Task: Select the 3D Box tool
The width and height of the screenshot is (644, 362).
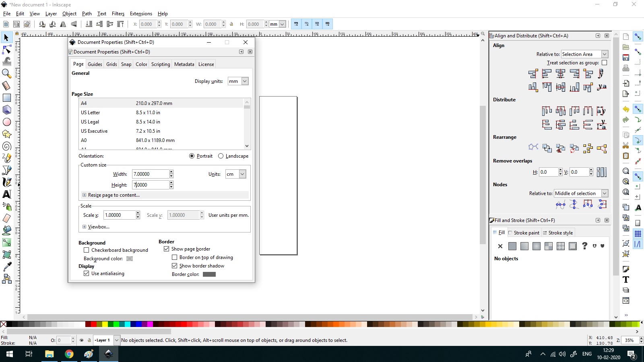Action: tap(6, 110)
